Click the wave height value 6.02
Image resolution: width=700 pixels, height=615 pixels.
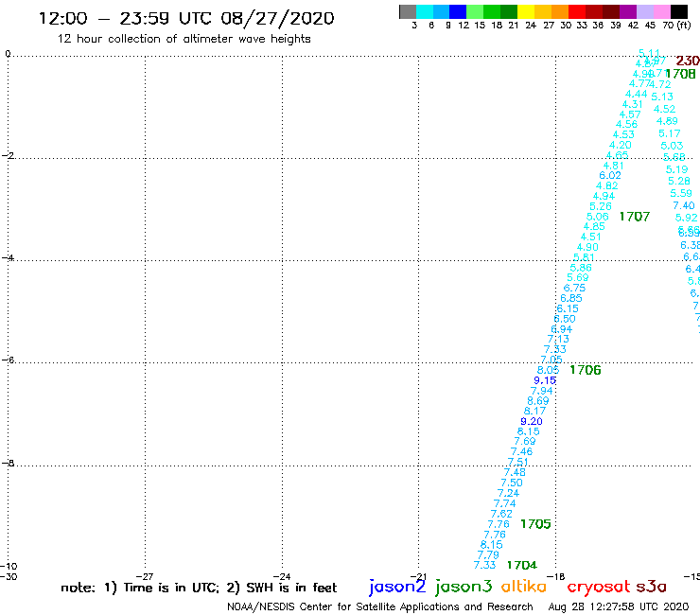(x=610, y=176)
